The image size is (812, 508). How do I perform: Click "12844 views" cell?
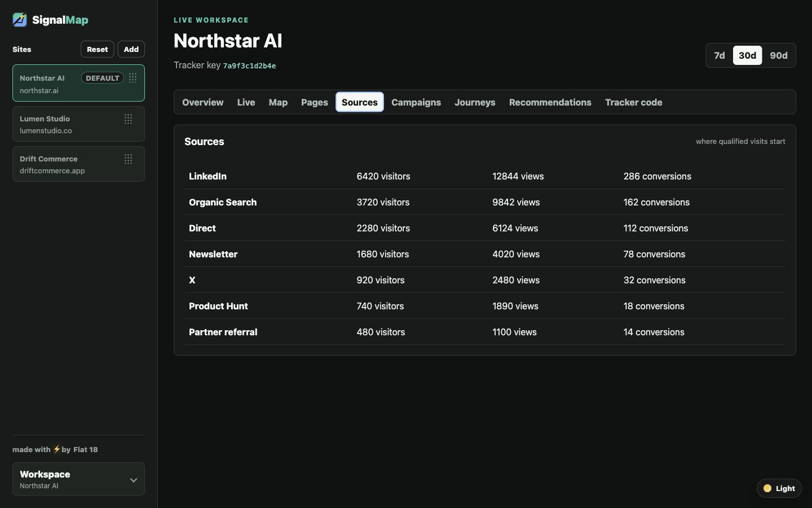click(x=518, y=176)
